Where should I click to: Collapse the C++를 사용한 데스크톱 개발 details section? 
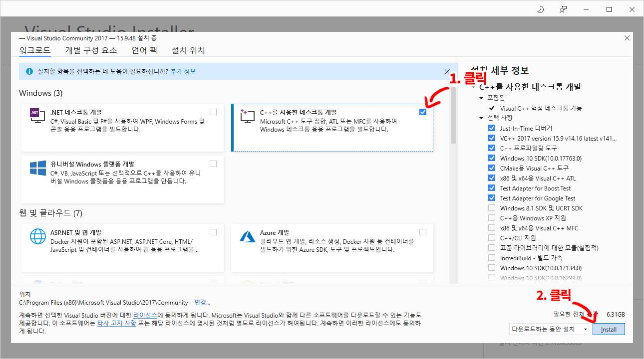(x=473, y=87)
